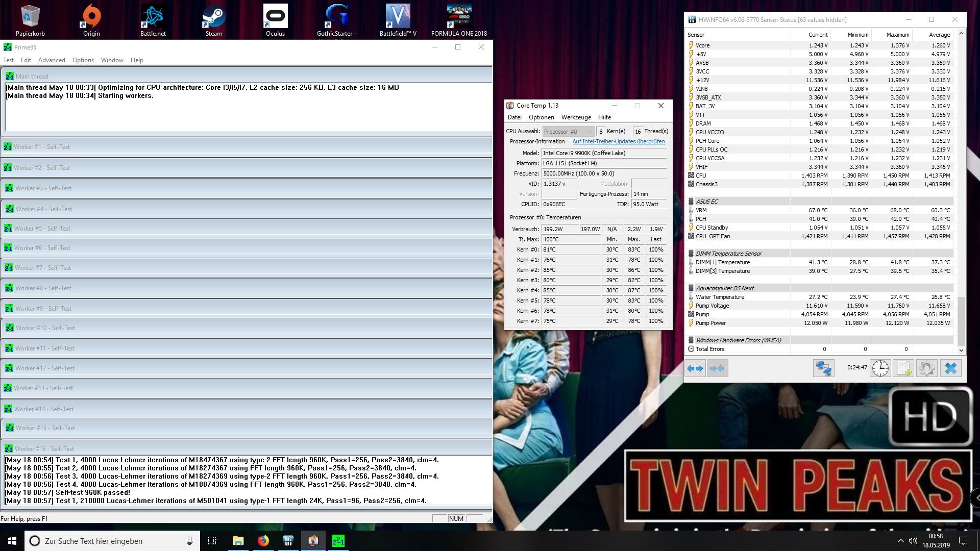
Task: Click the Average column header in HWiNFO
Action: (933, 35)
